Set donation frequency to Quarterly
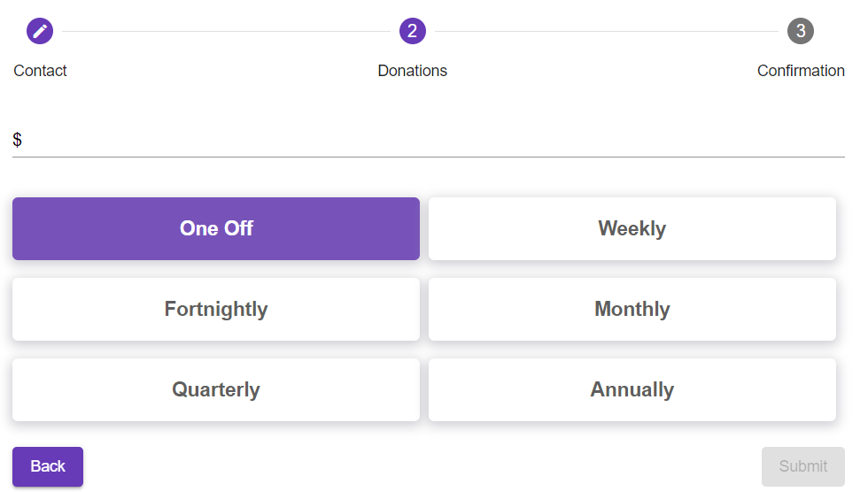The image size is (868, 492). click(x=216, y=389)
